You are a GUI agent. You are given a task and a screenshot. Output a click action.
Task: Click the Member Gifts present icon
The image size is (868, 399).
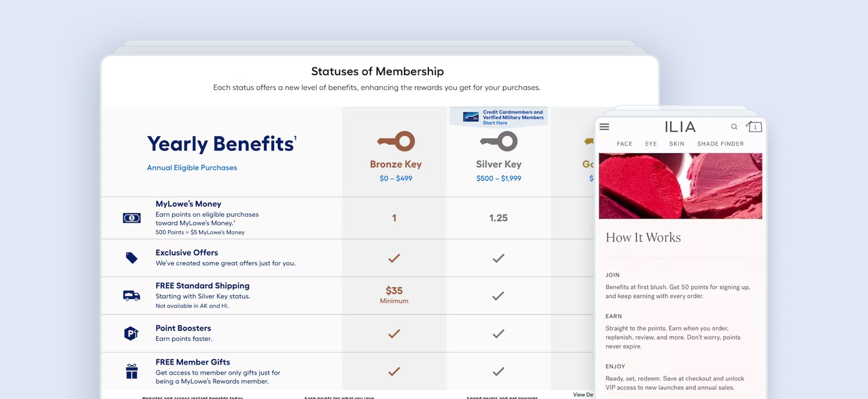point(131,371)
